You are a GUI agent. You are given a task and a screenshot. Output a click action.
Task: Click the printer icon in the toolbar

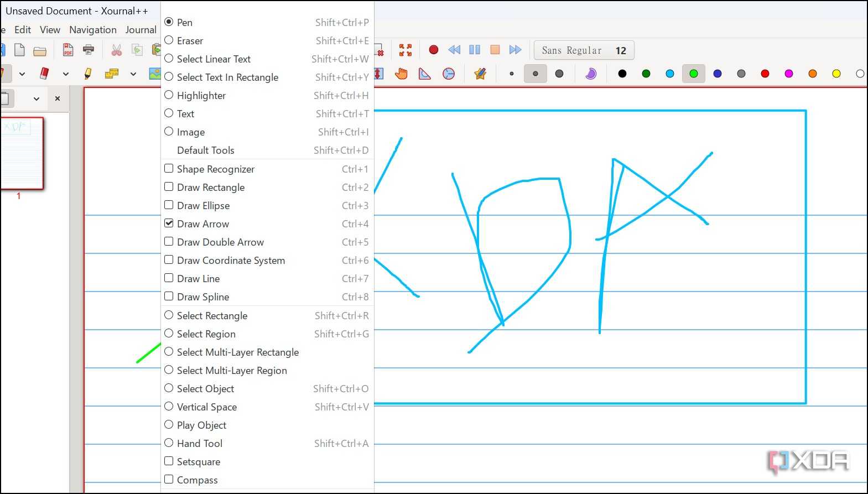click(89, 50)
